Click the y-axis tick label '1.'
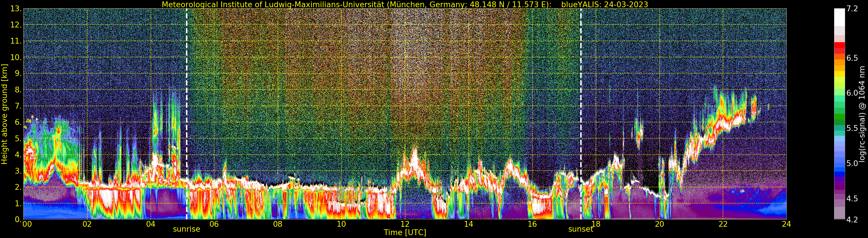868x238 pixels. (19, 203)
